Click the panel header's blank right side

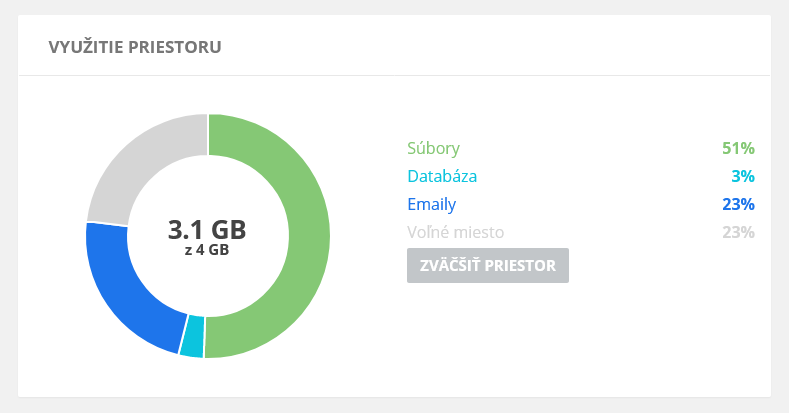(503, 46)
